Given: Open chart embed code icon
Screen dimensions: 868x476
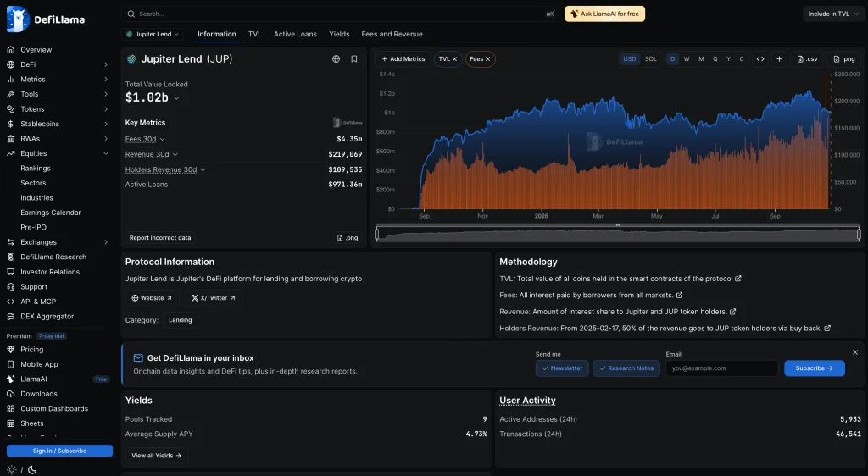Looking at the screenshot, I should pyautogui.click(x=760, y=59).
